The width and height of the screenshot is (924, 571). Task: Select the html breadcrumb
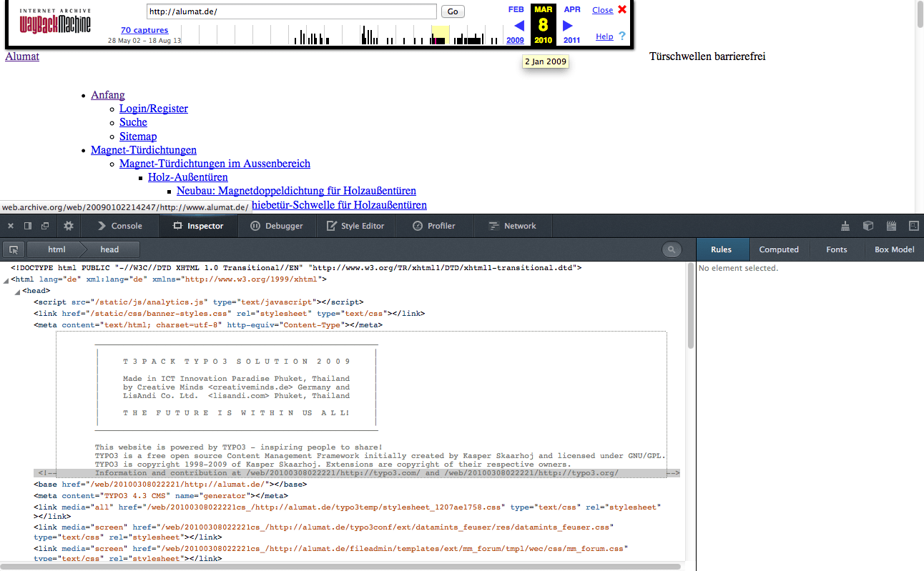(56, 249)
